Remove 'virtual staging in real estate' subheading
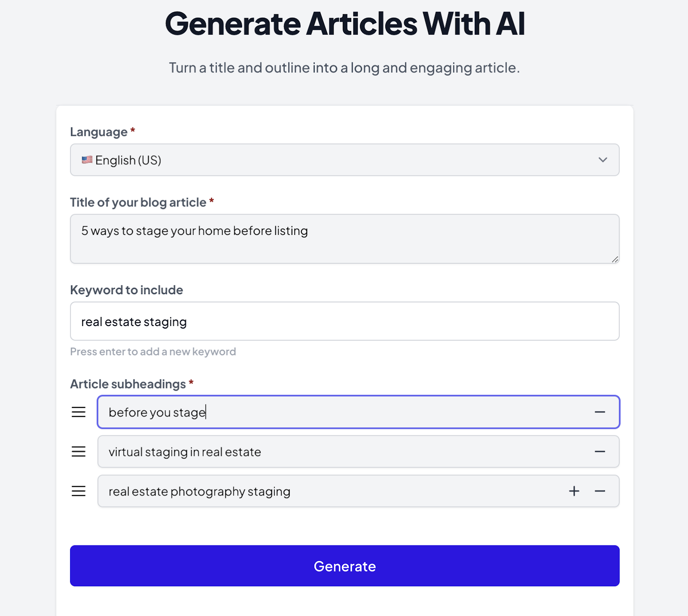688x616 pixels. coord(600,452)
